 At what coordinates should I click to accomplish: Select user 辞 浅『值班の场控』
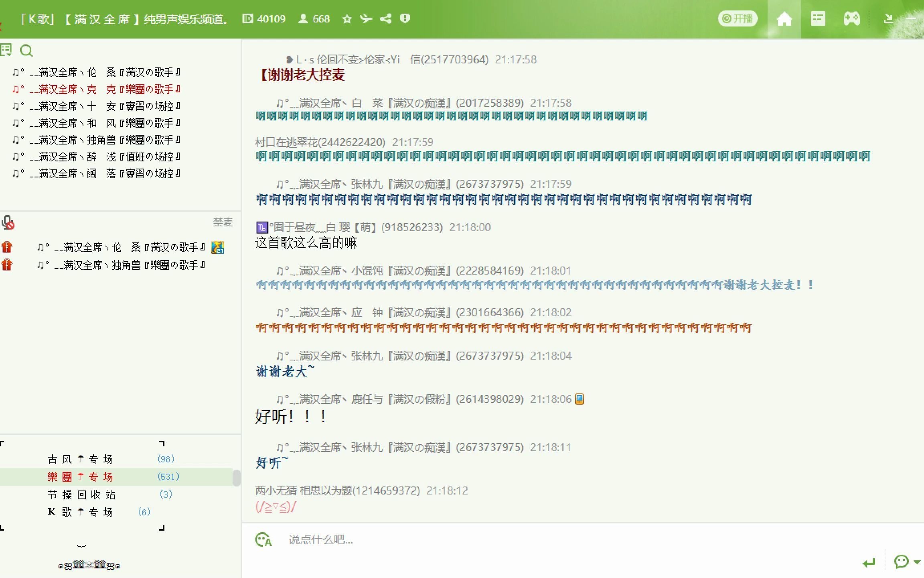tap(96, 157)
